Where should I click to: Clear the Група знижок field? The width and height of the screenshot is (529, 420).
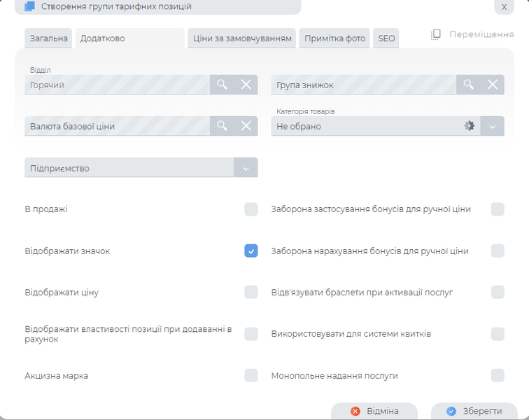pyautogui.click(x=493, y=85)
